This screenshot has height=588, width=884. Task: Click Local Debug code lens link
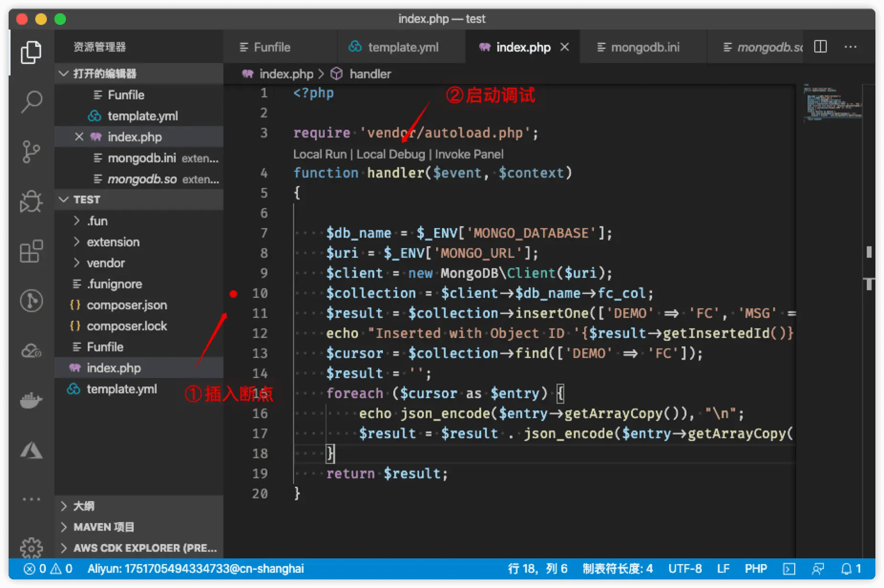[x=390, y=154]
